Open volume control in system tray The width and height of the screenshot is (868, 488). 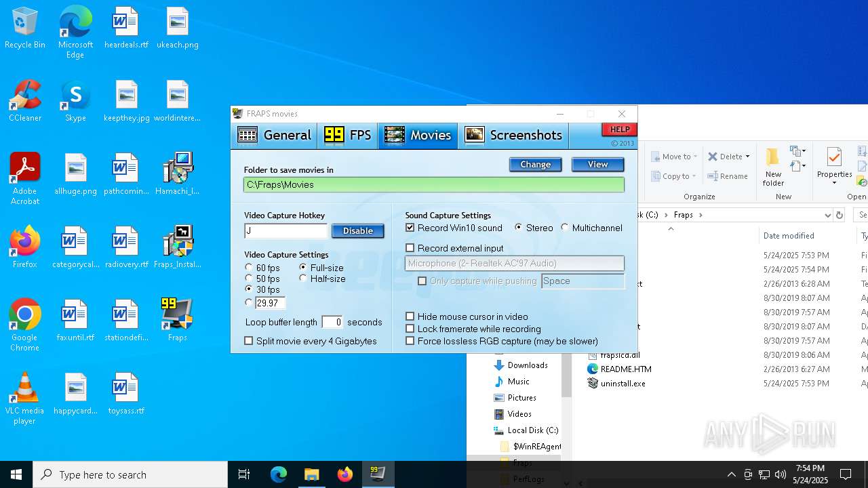click(x=780, y=474)
